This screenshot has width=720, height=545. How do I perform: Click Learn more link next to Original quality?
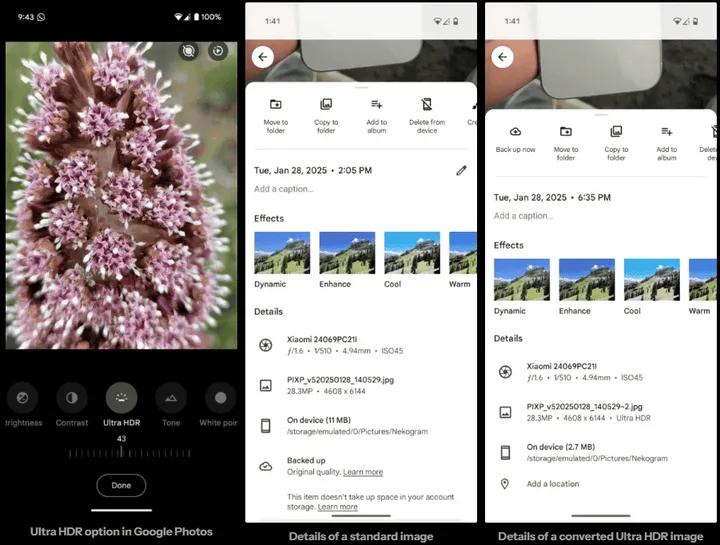[x=363, y=472]
